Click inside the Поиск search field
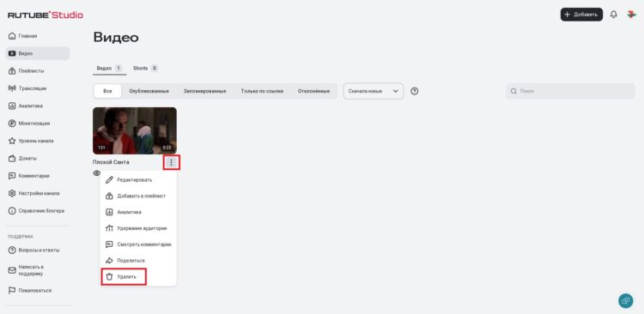 click(x=570, y=91)
